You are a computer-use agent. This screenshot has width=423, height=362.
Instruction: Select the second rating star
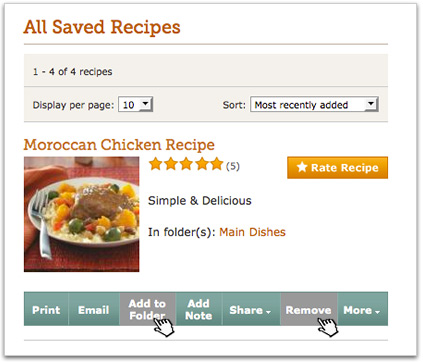(171, 164)
